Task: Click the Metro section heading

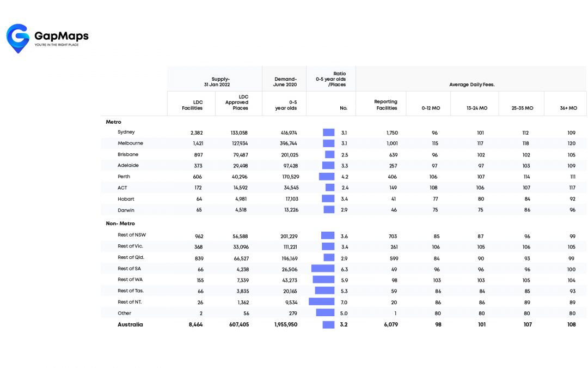Action: (113, 122)
